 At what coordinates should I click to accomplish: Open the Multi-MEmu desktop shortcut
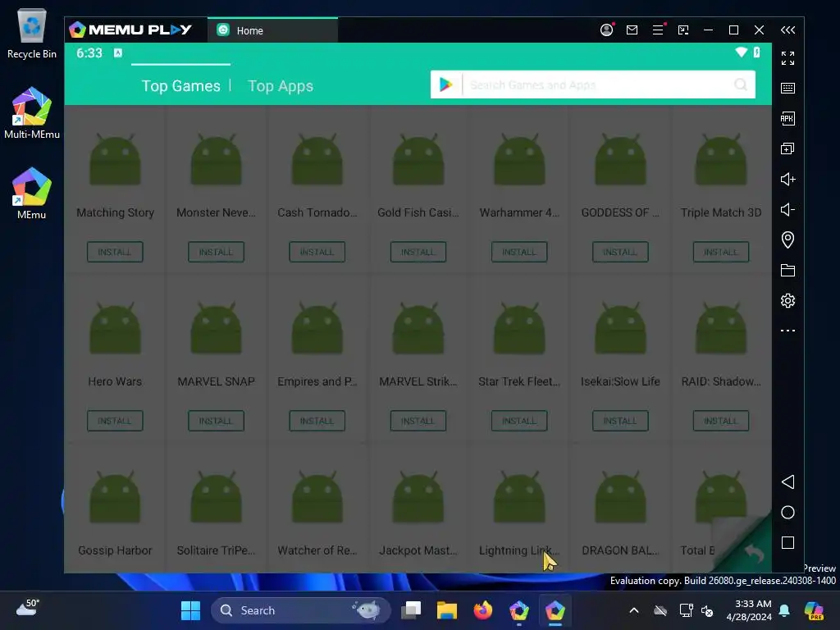(32, 113)
